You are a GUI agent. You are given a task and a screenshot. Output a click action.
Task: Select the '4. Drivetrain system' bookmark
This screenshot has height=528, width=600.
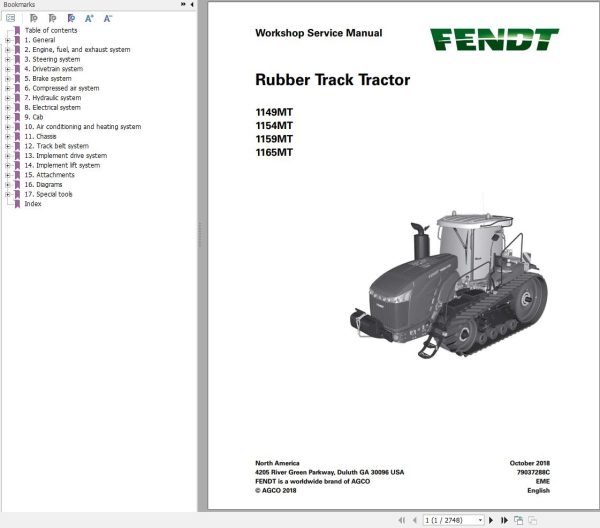pos(54,69)
